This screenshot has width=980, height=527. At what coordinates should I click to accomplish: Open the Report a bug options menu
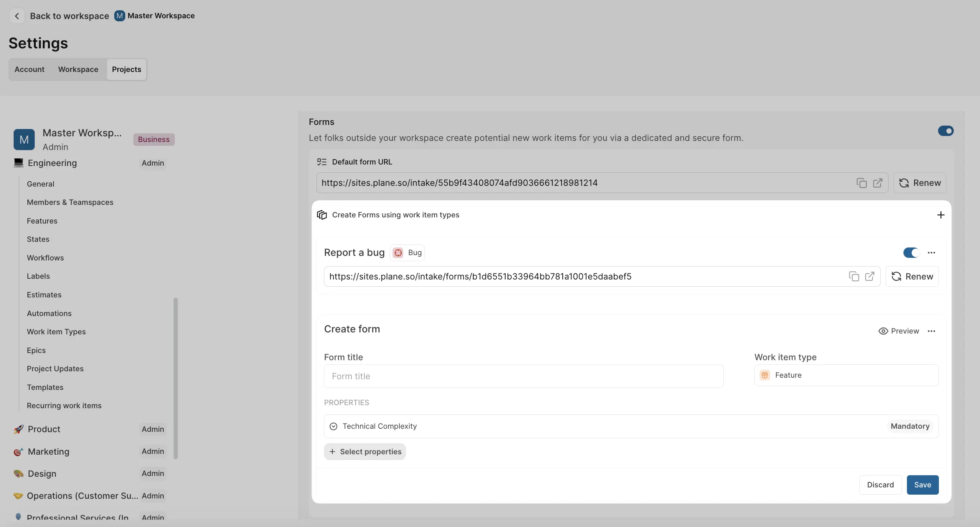pos(932,252)
